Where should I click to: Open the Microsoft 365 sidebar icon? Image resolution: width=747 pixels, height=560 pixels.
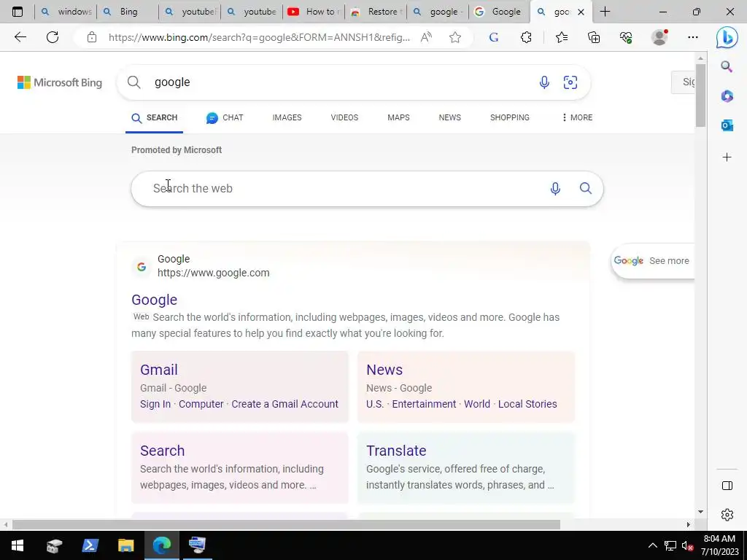(x=727, y=96)
